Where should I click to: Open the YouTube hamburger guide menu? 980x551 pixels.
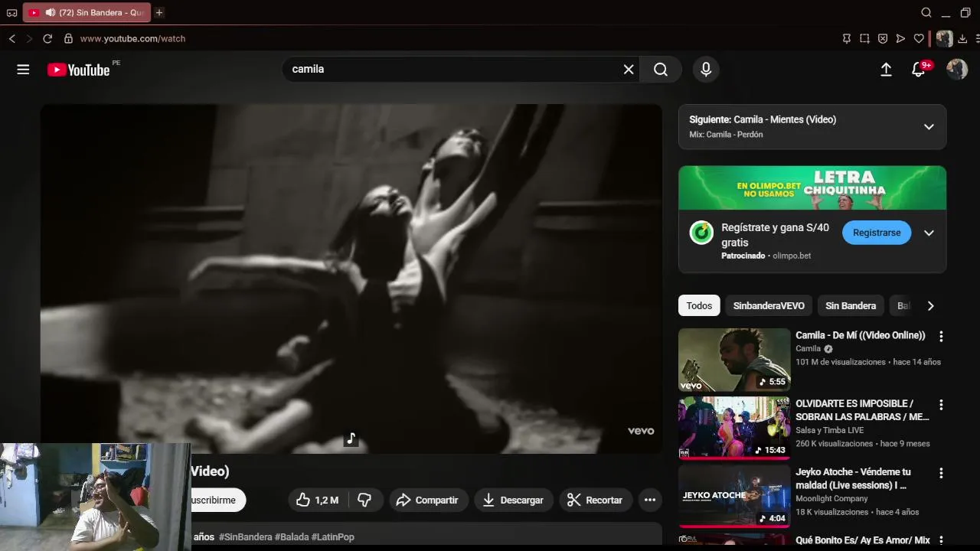tap(23, 70)
